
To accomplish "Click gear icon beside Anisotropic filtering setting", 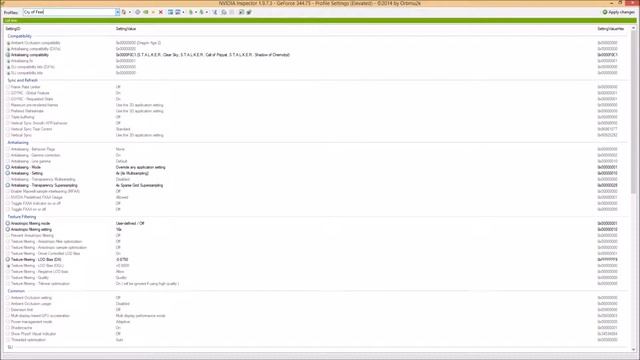I will [8, 230].
